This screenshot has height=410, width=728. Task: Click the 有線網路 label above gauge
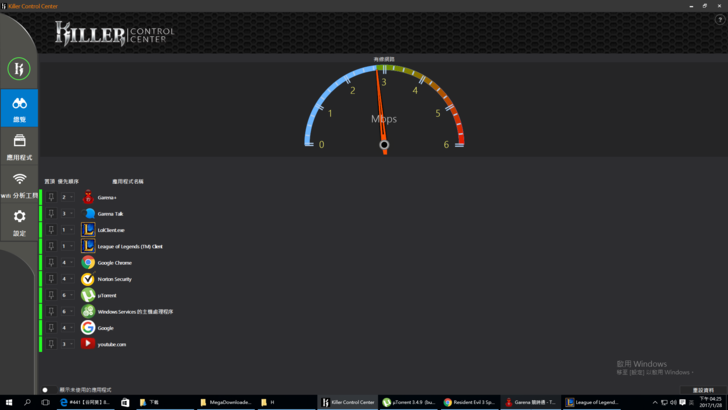click(x=384, y=59)
